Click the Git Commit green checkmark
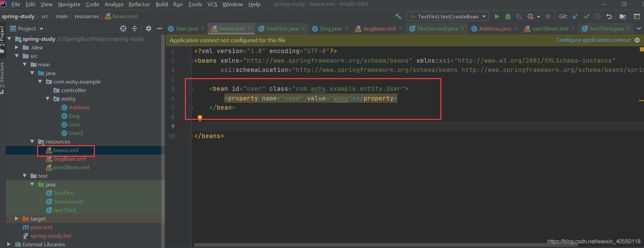Viewport: 644px width, 248px height. pyautogui.click(x=586, y=16)
